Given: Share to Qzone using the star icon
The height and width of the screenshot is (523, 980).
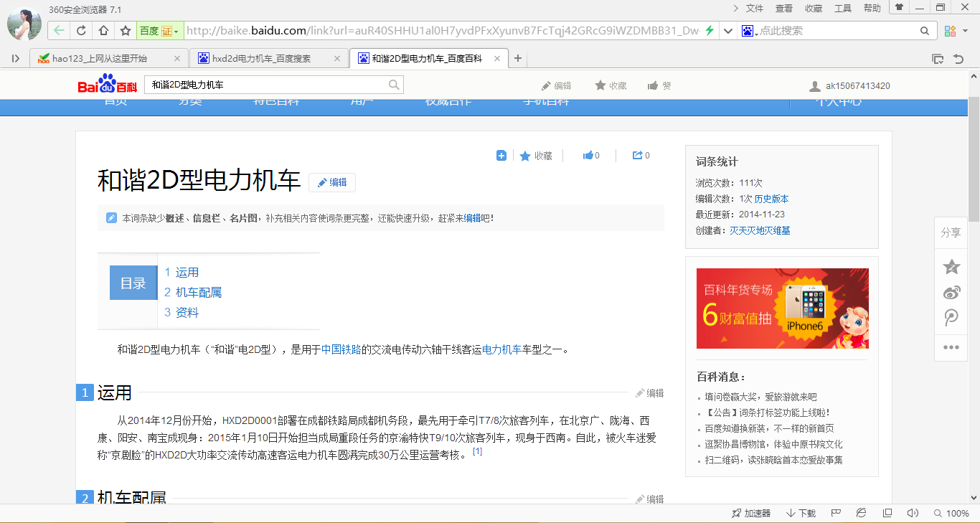Looking at the screenshot, I should tap(951, 267).
